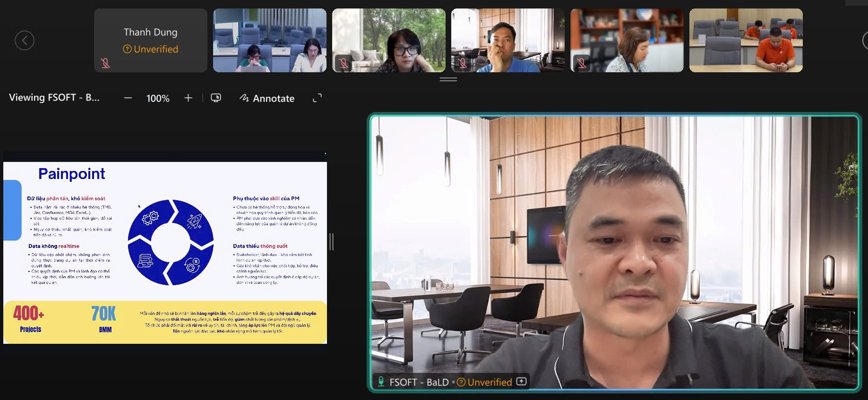Expand shared screen to full view

(318, 98)
